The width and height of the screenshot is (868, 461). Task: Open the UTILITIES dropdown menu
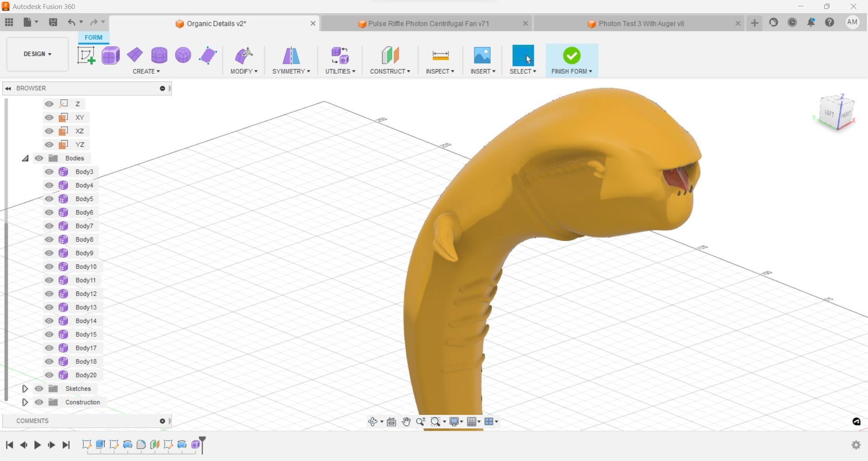340,71
